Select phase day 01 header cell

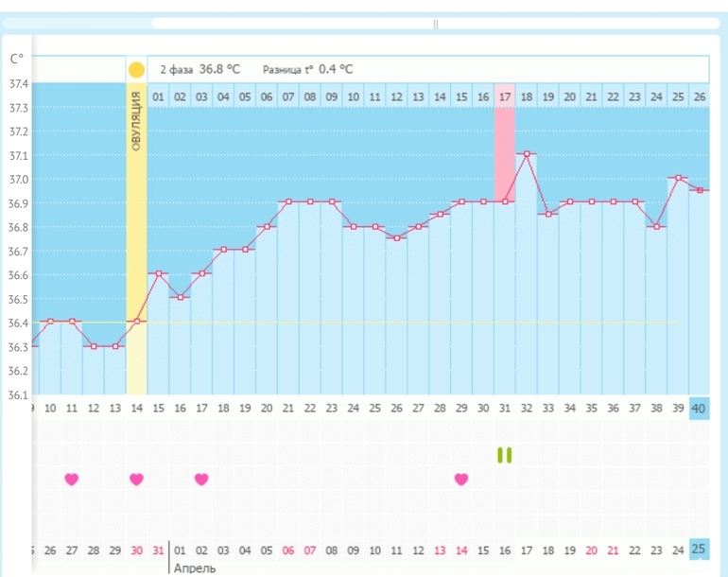click(x=158, y=96)
